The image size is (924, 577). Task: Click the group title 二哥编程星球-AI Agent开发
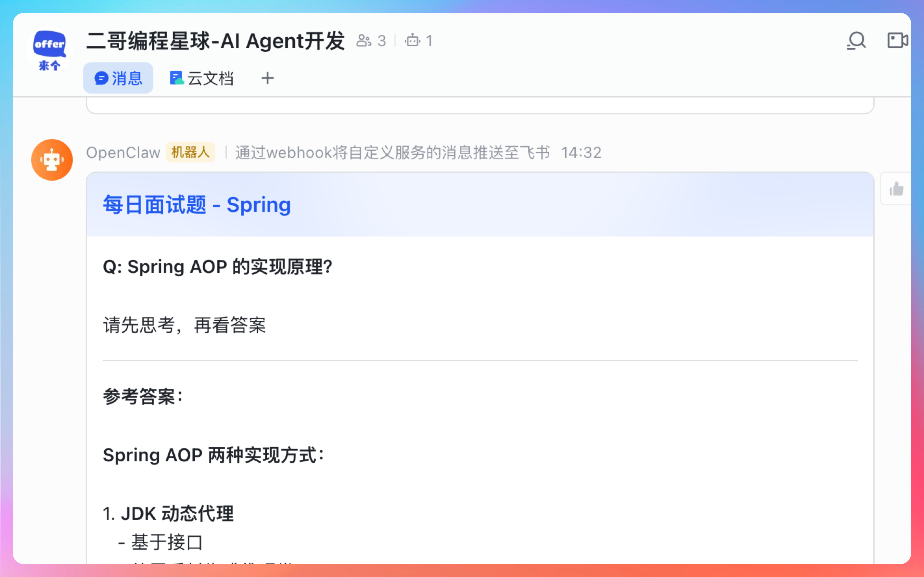(x=215, y=41)
